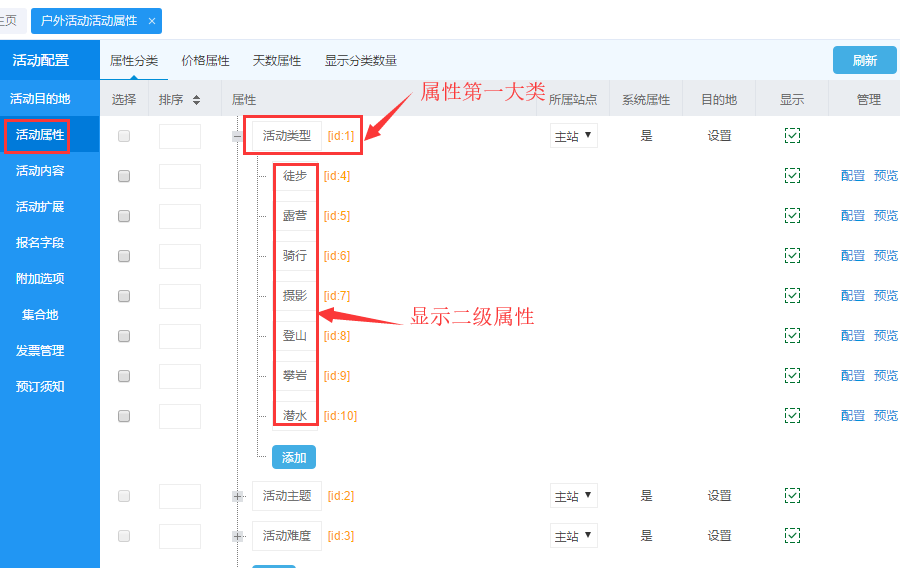Toggle display icon for 徒步 row
The image size is (900, 568).
[792, 176]
